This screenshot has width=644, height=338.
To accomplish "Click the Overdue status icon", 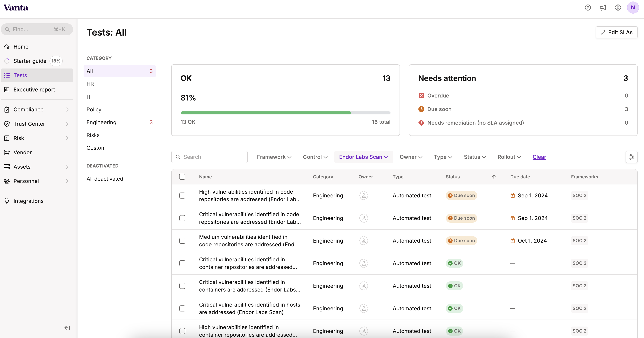I will [x=421, y=95].
